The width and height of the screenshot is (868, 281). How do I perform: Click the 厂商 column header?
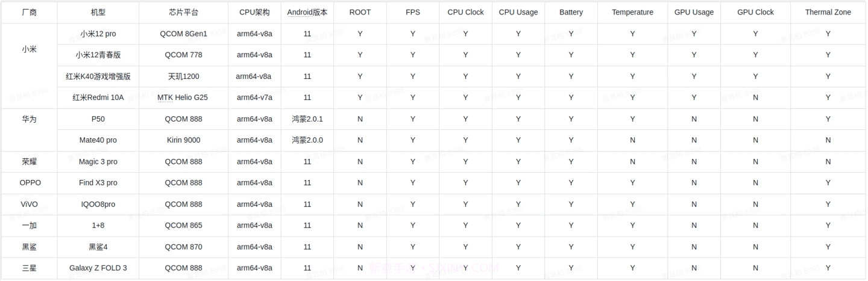pyautogui.click(x=29, y=12)
